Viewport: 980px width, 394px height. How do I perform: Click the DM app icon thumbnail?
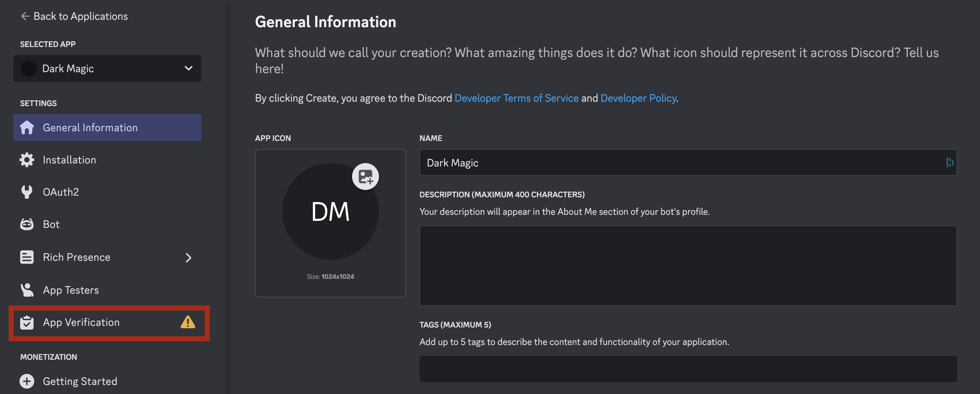coord(330,211)
